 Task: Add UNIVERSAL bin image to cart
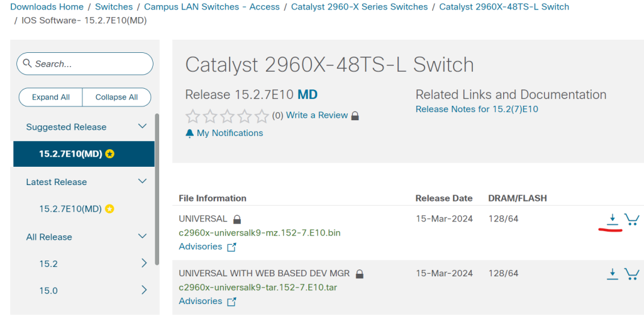pyautogui.click(x=631, y=219)
